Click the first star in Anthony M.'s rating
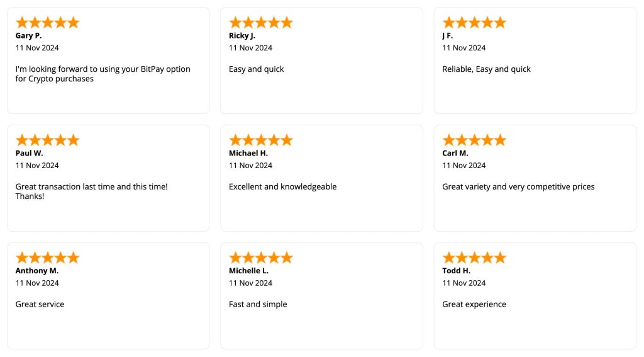Image resolution: width=644 pixels, height=357 pixels. [22, 258]
